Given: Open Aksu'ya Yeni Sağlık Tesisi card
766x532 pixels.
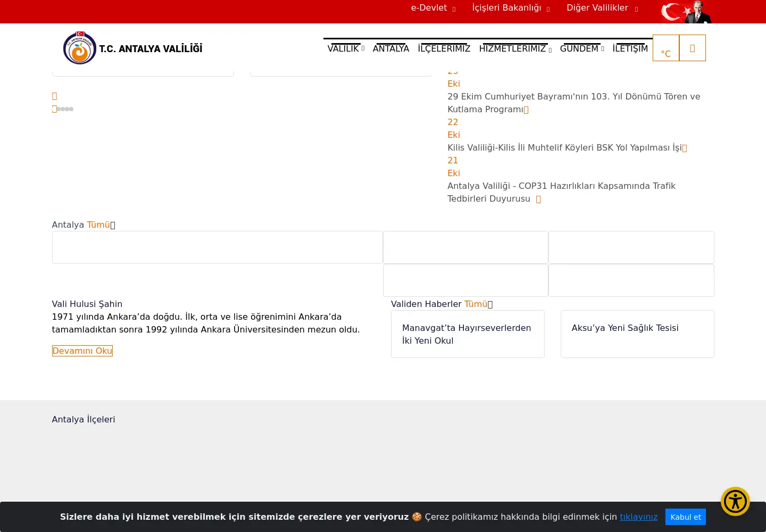Looking at the screenshot, I should point(637,334).
